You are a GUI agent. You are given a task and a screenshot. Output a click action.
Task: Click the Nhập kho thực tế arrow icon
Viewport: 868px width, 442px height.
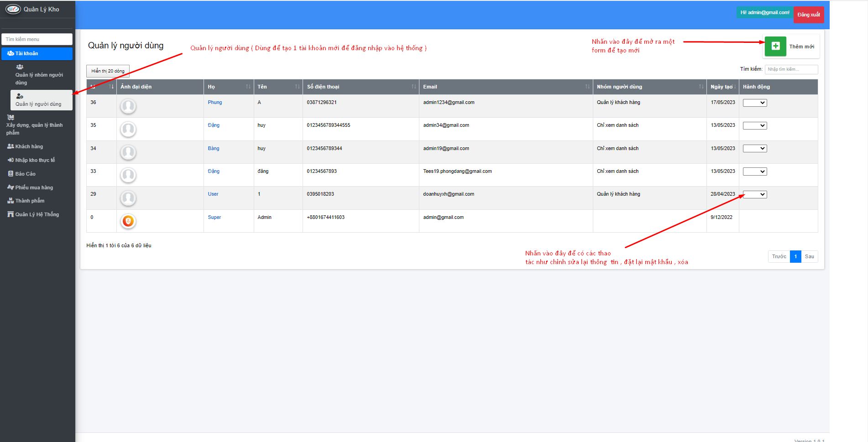[x=10, y=160]
